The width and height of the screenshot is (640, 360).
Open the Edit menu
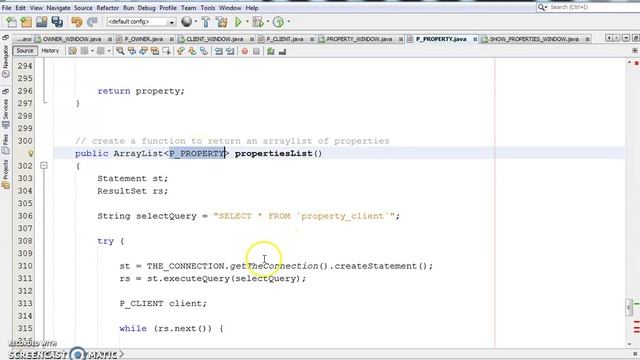[x=20, y=8]
